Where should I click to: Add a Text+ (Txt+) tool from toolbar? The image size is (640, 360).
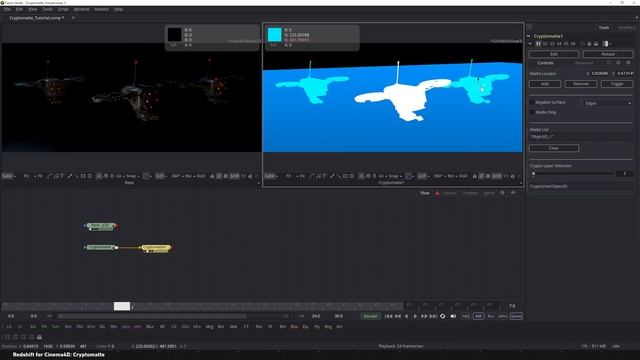[x=55, y=327]
